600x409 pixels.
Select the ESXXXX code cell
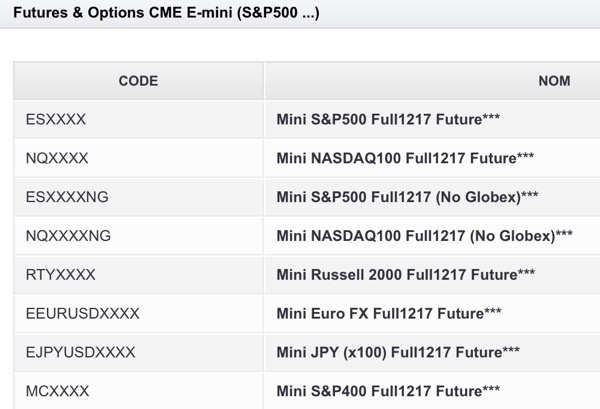[x=56, y=119]
